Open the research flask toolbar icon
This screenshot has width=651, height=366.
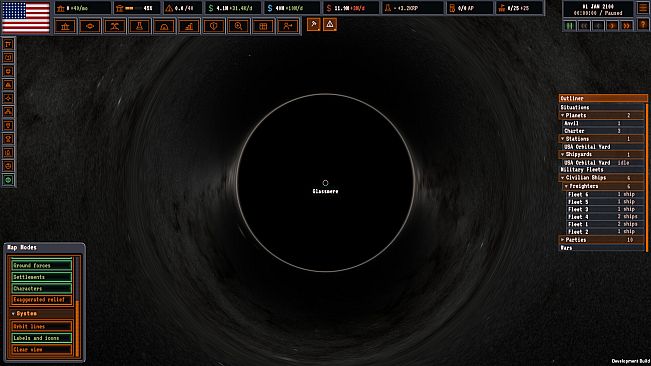(x=140, y=26)
